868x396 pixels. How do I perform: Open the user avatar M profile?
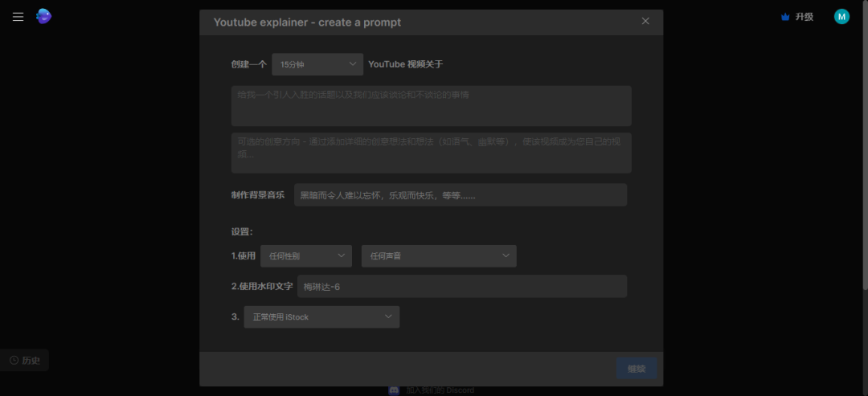(x=841, y=17)
